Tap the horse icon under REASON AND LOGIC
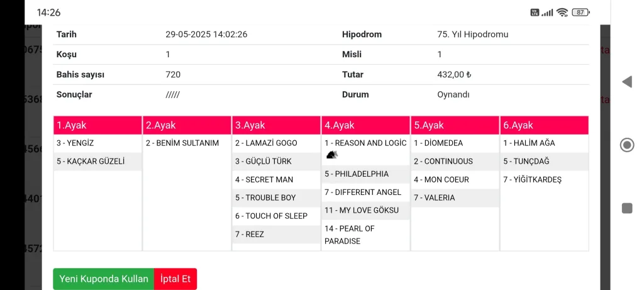This screenshot has height=290, width=644. click(332, 155)
